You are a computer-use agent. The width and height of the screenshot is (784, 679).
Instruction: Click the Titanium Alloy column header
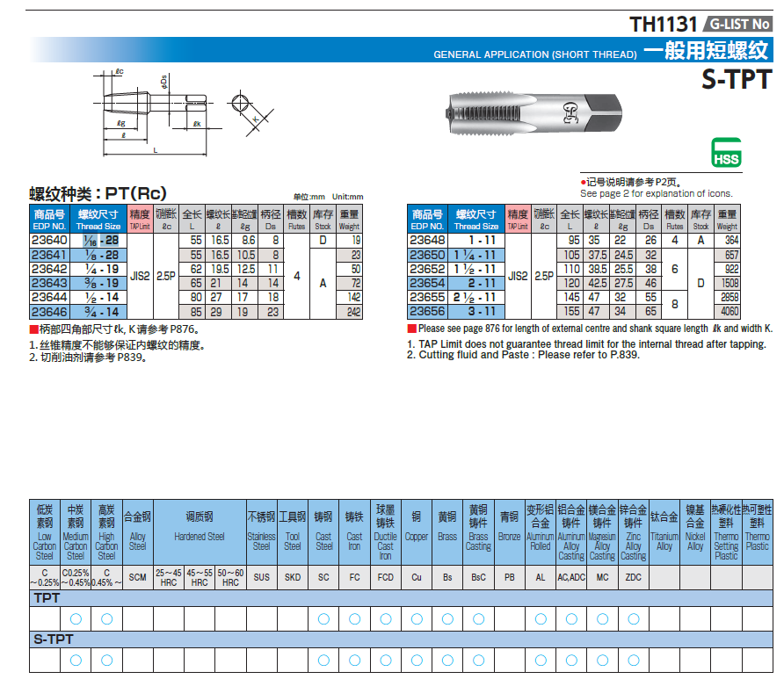[x=664, y=532]
